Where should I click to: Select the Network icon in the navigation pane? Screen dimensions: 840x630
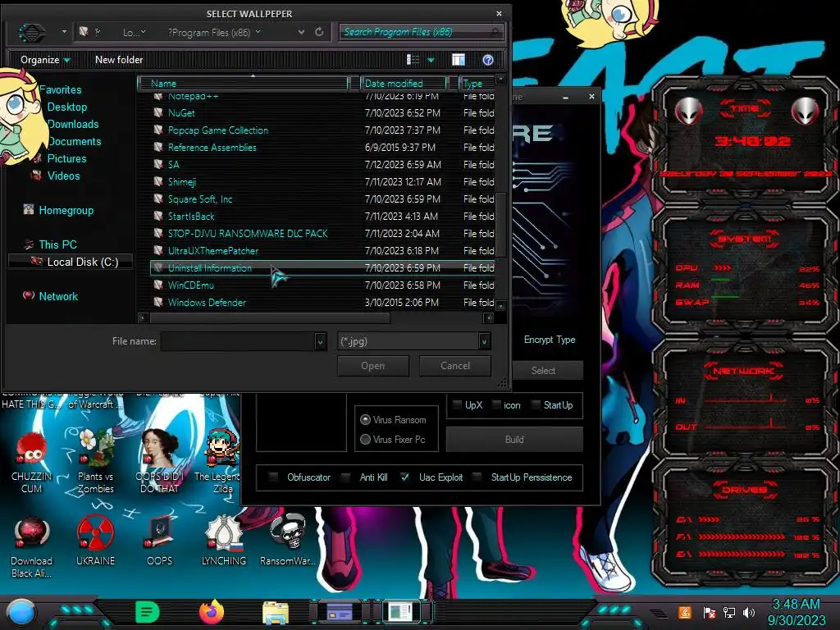click(29, 295)
